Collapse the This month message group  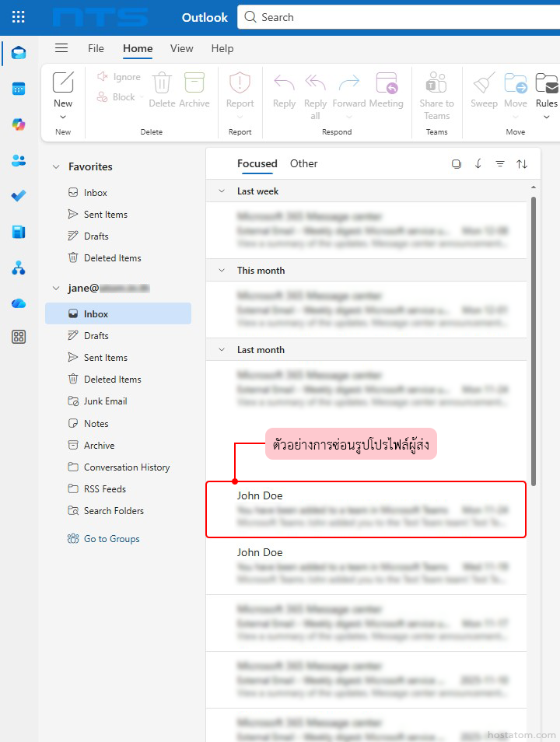[x=222, y=270]
